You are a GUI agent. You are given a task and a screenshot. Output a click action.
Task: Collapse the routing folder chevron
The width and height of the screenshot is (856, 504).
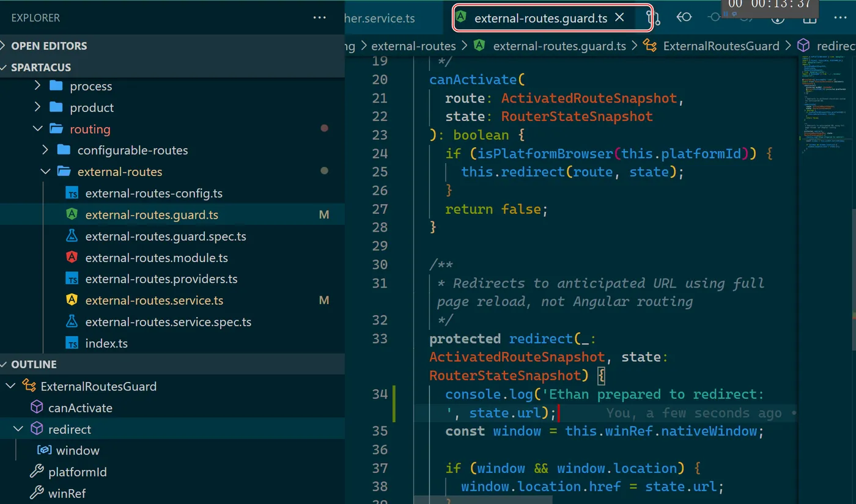[x=37, y=128]
